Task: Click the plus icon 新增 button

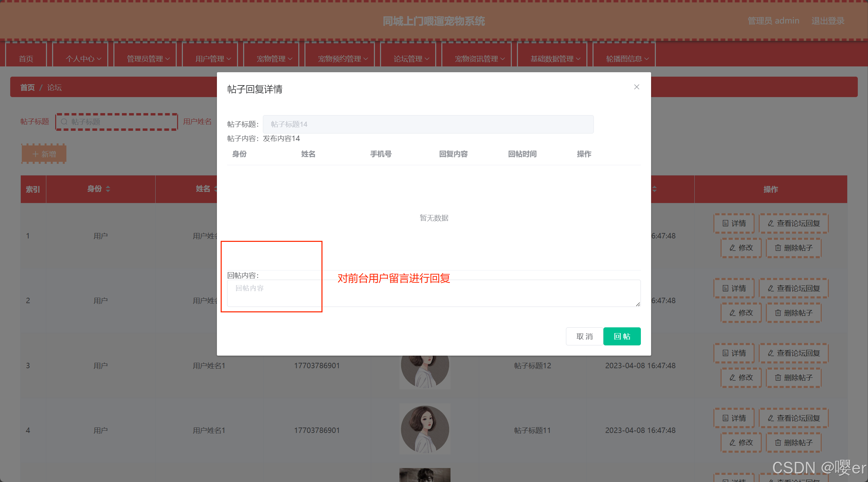Action: [35, 154]
